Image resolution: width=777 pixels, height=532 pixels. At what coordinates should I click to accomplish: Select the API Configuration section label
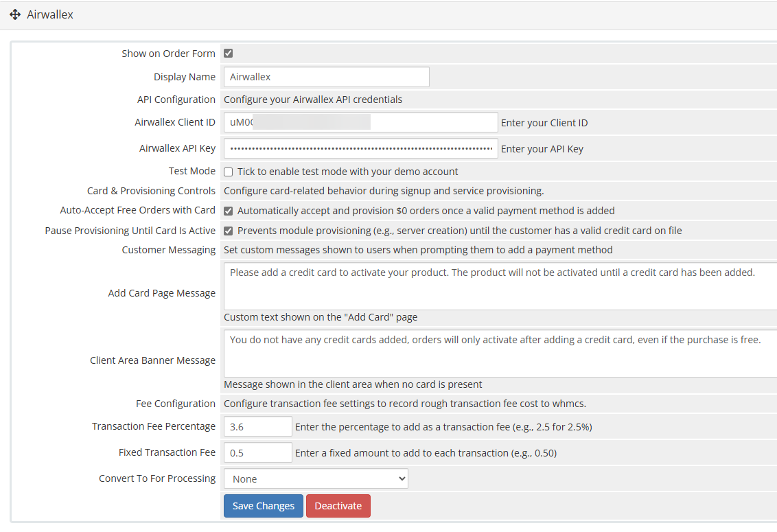[x=176, y=99]
